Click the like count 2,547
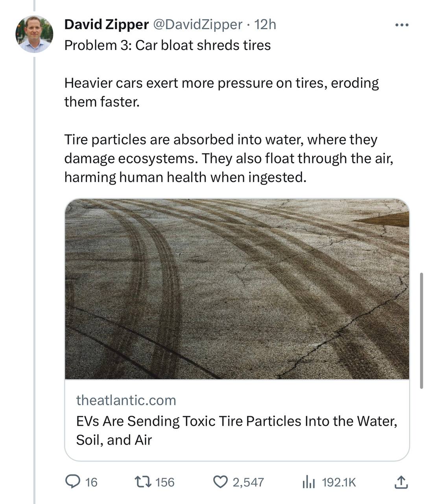Image resolution: width=426 pixels, height=504 pixels. 248,482
